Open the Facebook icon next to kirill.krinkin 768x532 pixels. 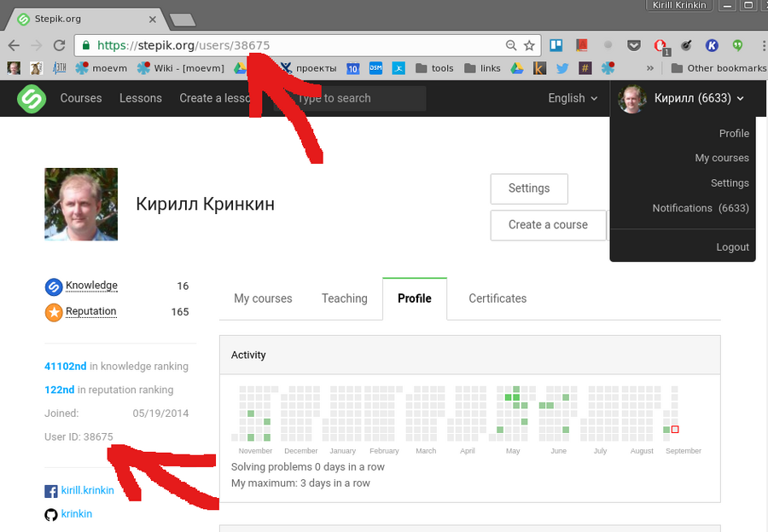(x=51, y=491)
